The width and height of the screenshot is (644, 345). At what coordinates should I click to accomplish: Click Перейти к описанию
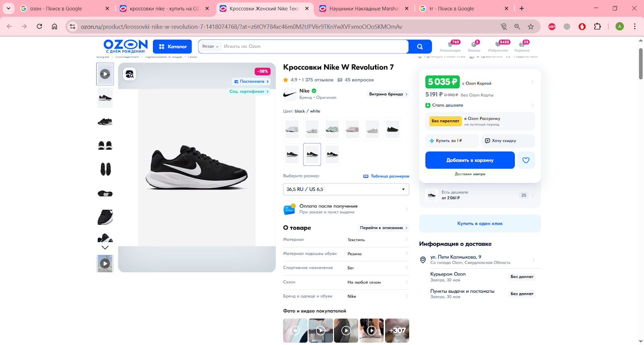click(384, 228)
